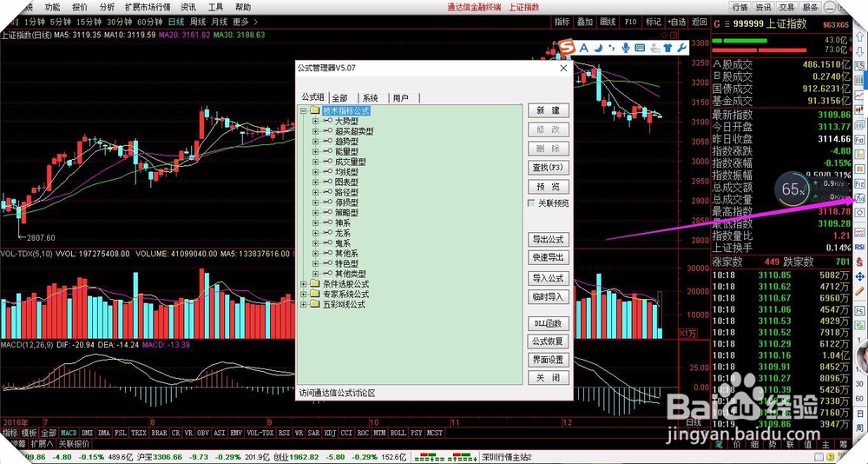Select the 龙系 tree item
This screenshot has height=464, width=868.
click(x=343, y=234)
